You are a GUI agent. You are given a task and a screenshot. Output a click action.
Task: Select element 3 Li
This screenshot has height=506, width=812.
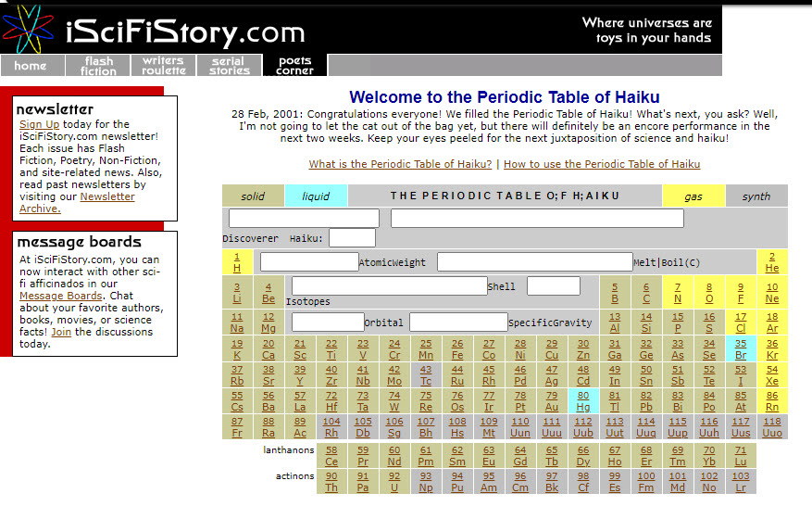click(237, 293)
